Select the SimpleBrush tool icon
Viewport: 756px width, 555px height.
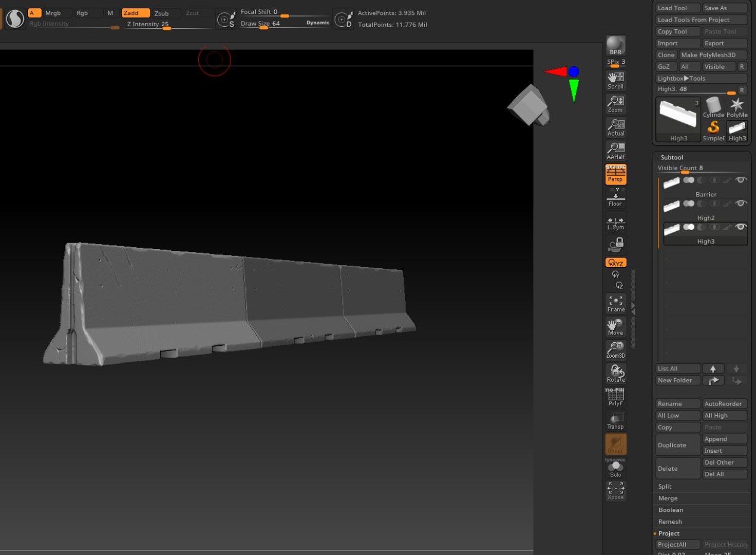pyautogui.click(x=713, y=131)
